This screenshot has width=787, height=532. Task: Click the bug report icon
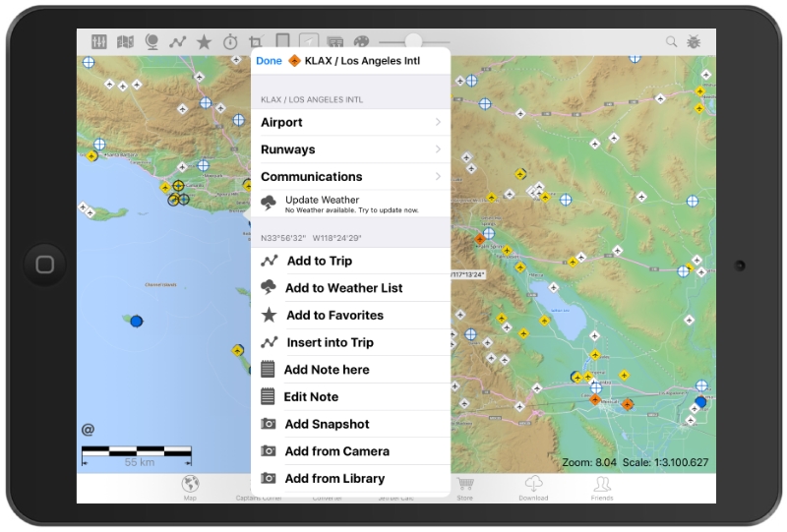695,41
